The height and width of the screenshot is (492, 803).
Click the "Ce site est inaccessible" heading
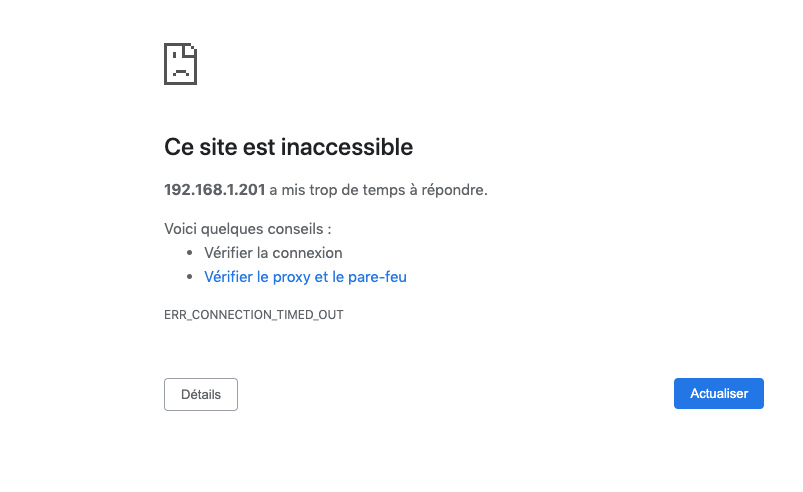(288, 147)
